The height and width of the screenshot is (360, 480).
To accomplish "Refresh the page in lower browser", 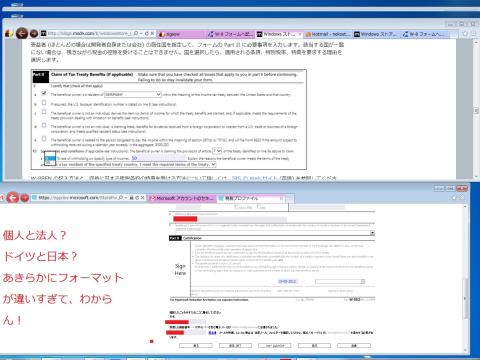I will tap(137, 198).
